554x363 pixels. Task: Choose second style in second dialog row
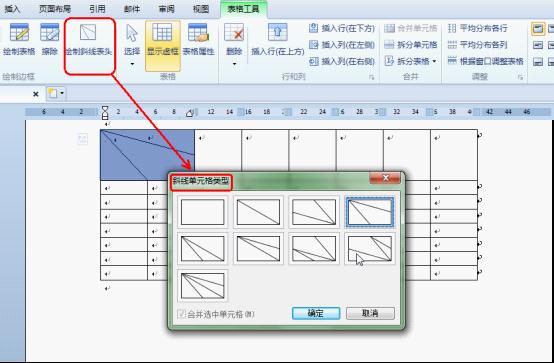[258, 248]
